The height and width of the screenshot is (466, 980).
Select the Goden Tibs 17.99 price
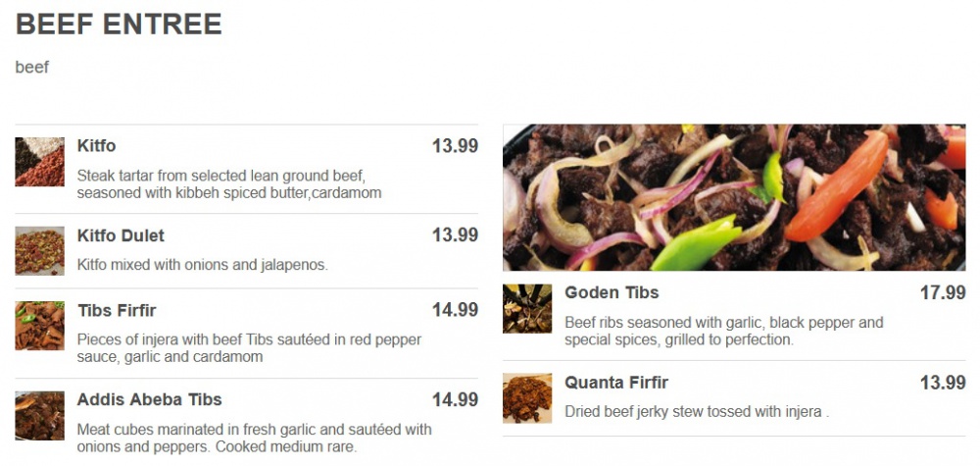click(943, 292)
